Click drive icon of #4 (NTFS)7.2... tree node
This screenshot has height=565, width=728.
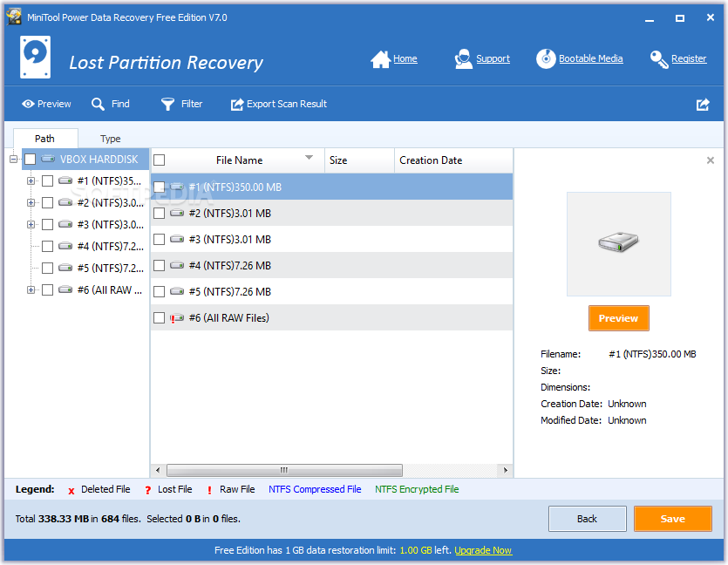pos(65,246)
